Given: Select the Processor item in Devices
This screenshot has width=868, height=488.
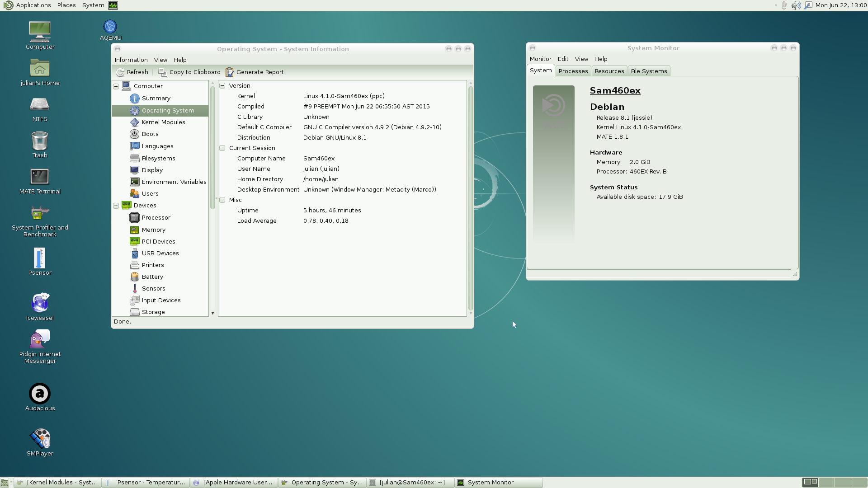Looking at the screenshot, I should (x=156, y=218).
